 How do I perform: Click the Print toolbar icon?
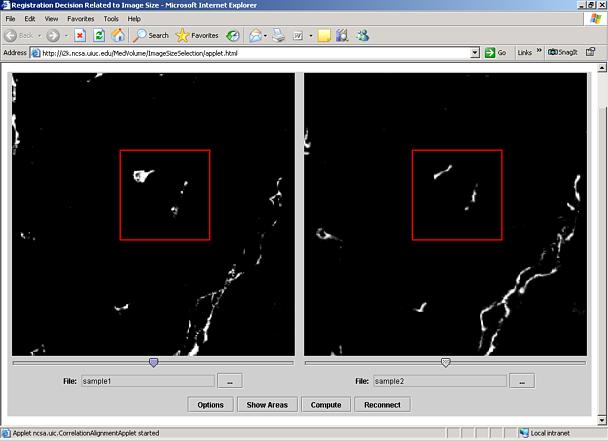279,35
